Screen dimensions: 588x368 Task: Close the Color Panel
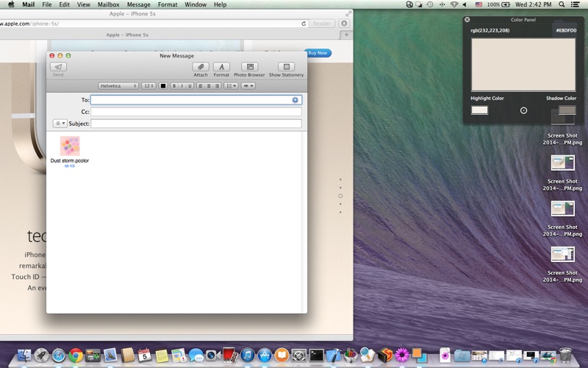[x=467, y=20]
